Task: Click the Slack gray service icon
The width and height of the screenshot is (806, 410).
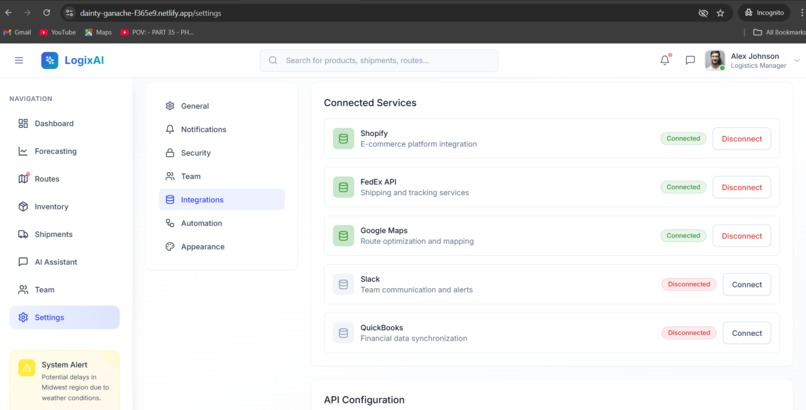Action: pos(343,285)
